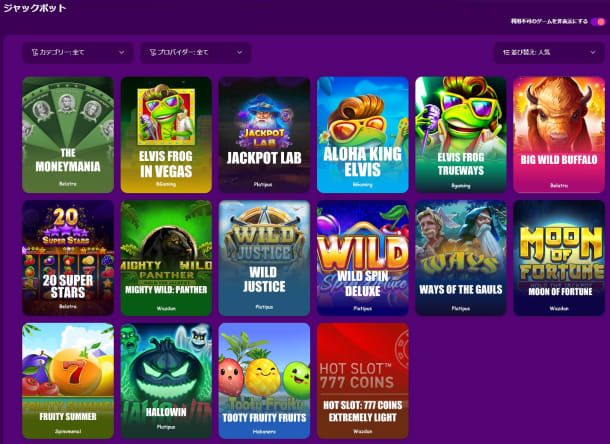
Task: Open the Wild Justice game card
Action: point(264,258)
